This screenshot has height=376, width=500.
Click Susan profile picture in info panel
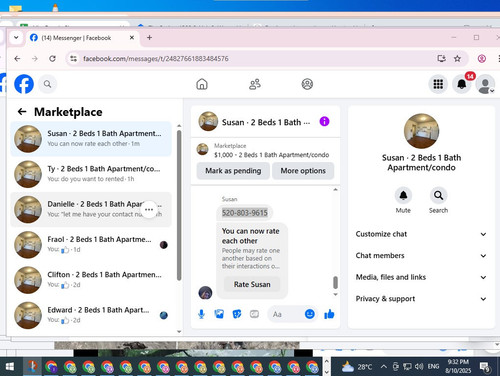(421, 131)
